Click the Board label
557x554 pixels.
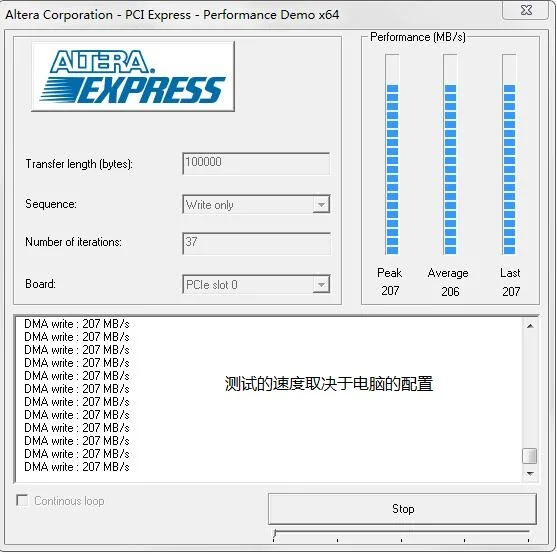tap(40, 284)
